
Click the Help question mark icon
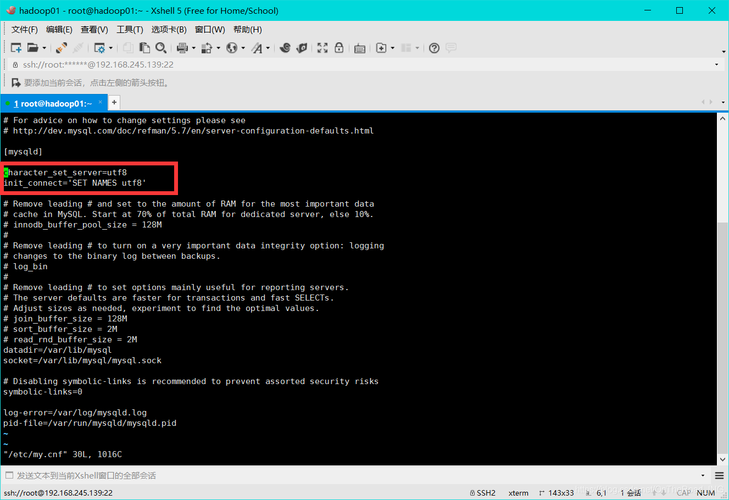pyautogui.click(x=434, y=48)
